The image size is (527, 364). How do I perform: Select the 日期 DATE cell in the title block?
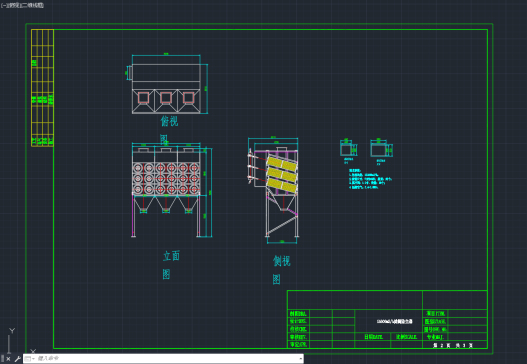(x=373, y=336)
